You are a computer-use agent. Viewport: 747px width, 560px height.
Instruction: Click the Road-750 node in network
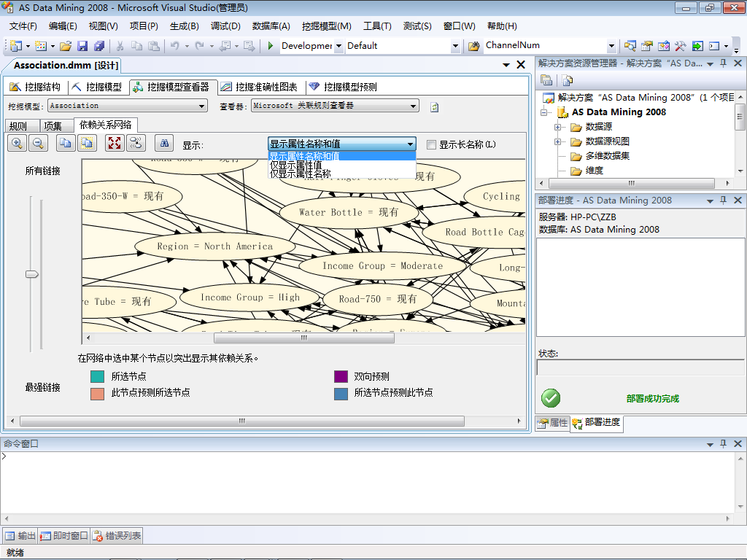pyautogui.click(x=378, y=299)
